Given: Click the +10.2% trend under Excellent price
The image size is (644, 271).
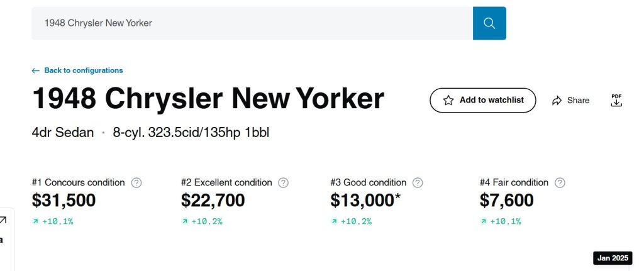Looking at the screenshot, I should click(x=202, y=221).
